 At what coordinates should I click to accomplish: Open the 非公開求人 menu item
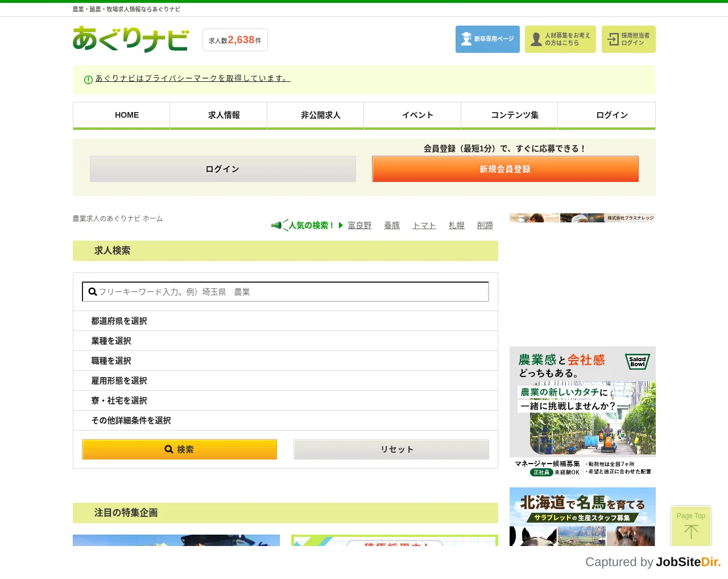pos(316,115)
